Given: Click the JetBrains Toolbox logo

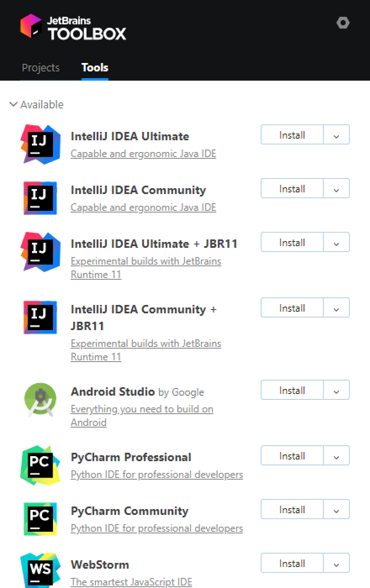Looking at the screenshot, I should [x=73, y=27].
